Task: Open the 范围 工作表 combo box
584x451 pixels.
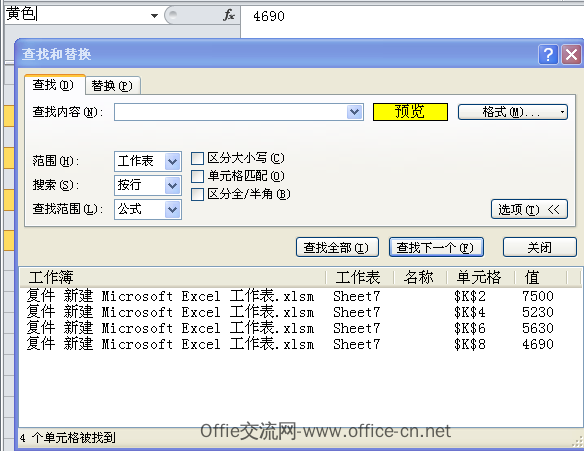Action: click(148, 161)
